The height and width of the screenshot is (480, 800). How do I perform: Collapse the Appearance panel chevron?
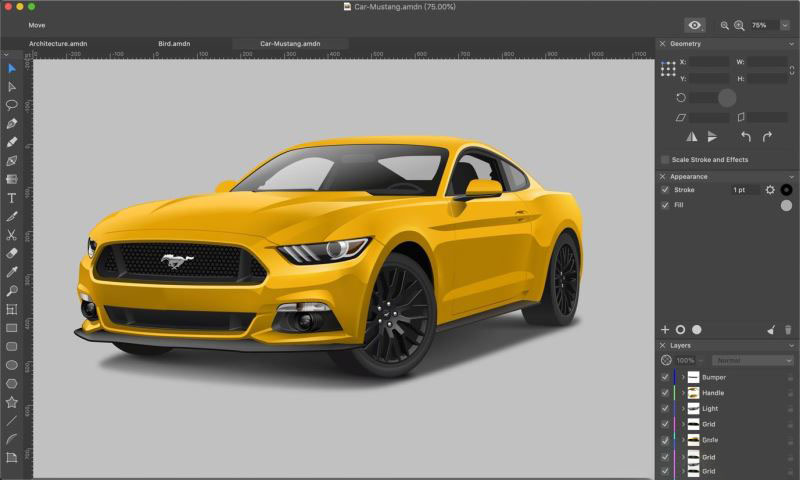tap(791, 176)
